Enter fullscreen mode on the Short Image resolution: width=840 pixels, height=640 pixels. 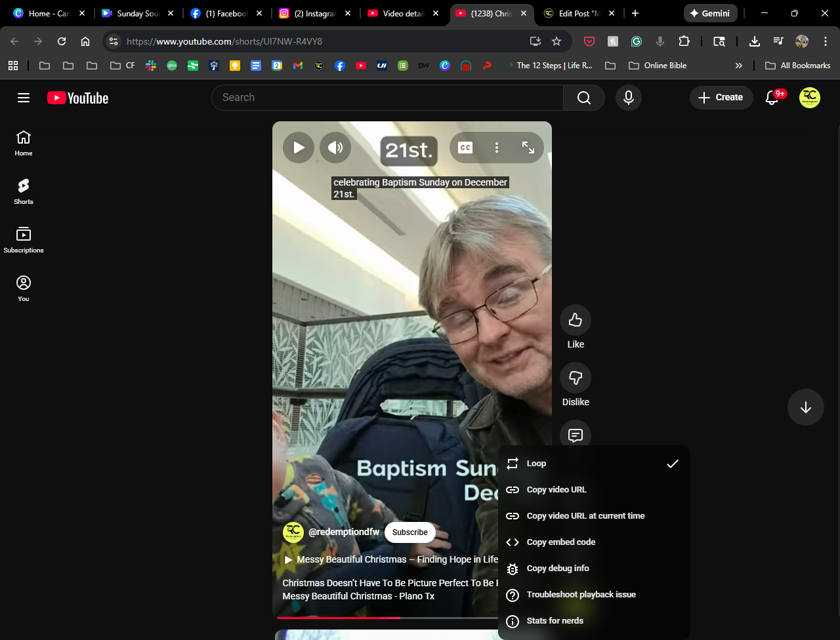click(x=528, y=148)
